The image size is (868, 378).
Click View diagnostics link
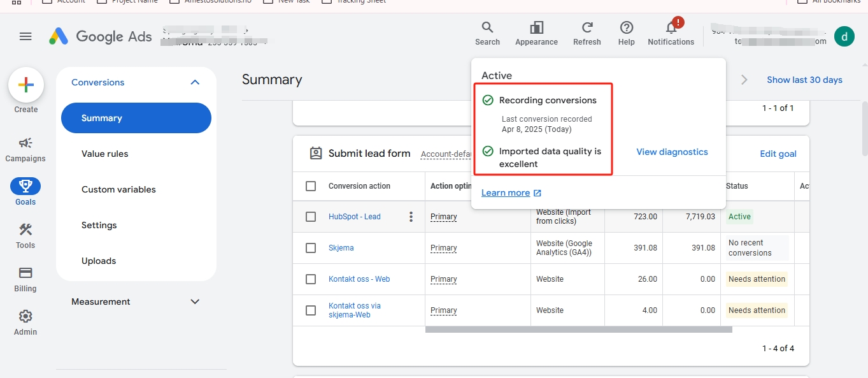click(x=672, y=152)
